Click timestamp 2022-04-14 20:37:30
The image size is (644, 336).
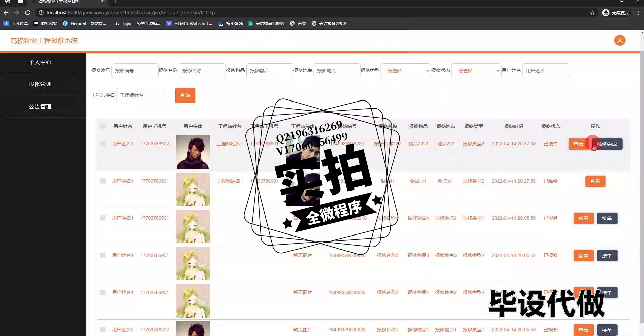click(x=514, y=144)
